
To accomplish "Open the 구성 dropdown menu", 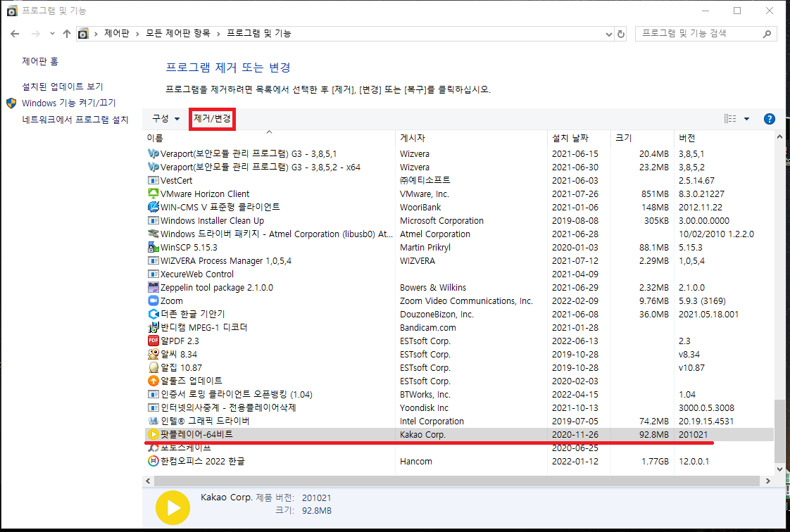I will pyautogui.click(x=165, y=119).
